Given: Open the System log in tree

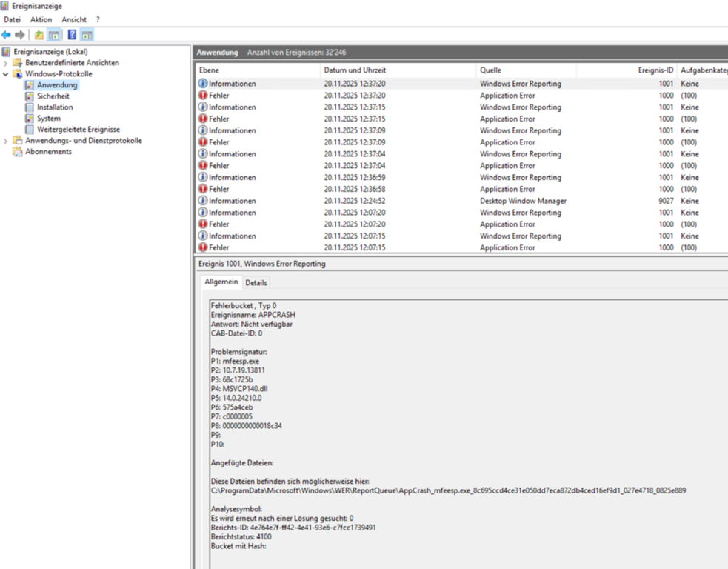Looking at the screenshot, I should [48, 119].
